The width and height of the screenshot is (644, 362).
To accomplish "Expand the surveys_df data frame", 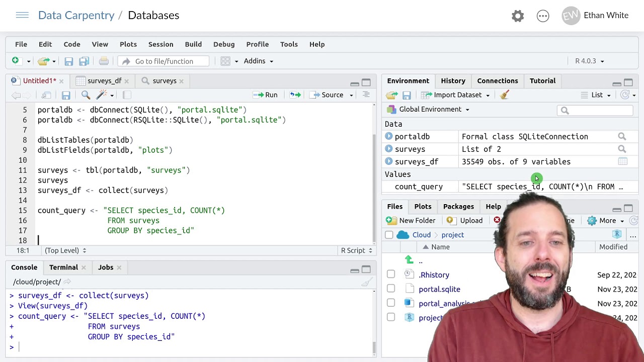I will tap(388, 161).
